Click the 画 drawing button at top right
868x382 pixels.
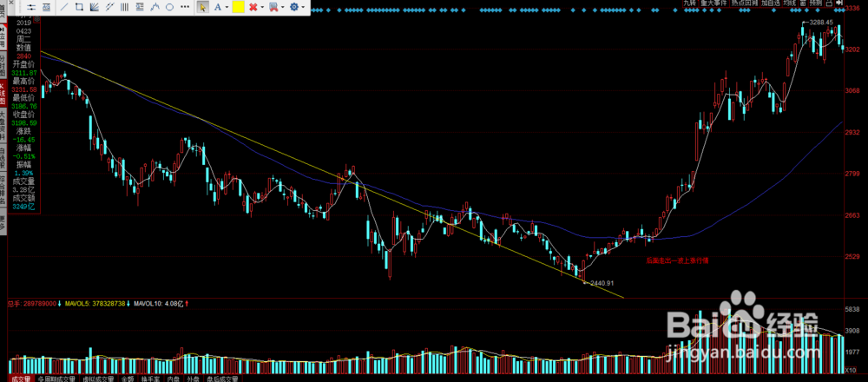coord(803,3)
